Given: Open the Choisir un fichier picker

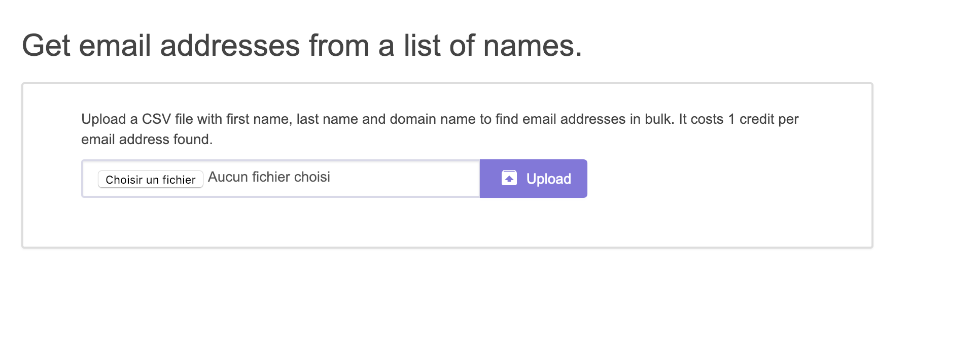Looking at the screenshot, I should click(x=151, y=179).
